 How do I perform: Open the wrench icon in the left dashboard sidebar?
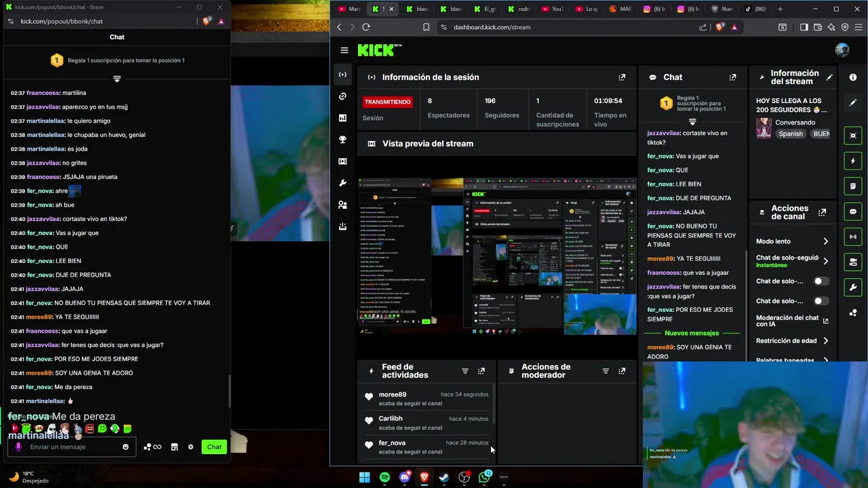(342, 183)
